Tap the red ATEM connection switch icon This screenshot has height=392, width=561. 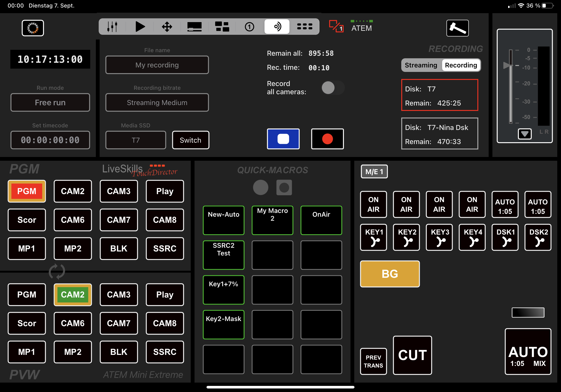(336, 26)
